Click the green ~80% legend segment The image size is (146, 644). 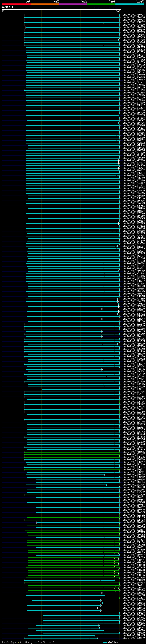101,4
